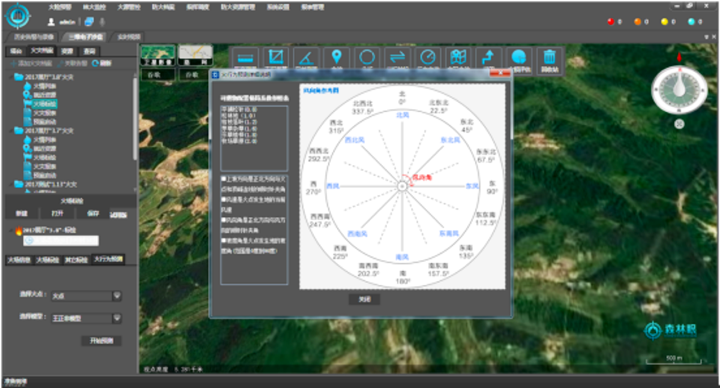Click the route arrow tool icon
This screenshot has width=720, height=388.
point(488,58)
